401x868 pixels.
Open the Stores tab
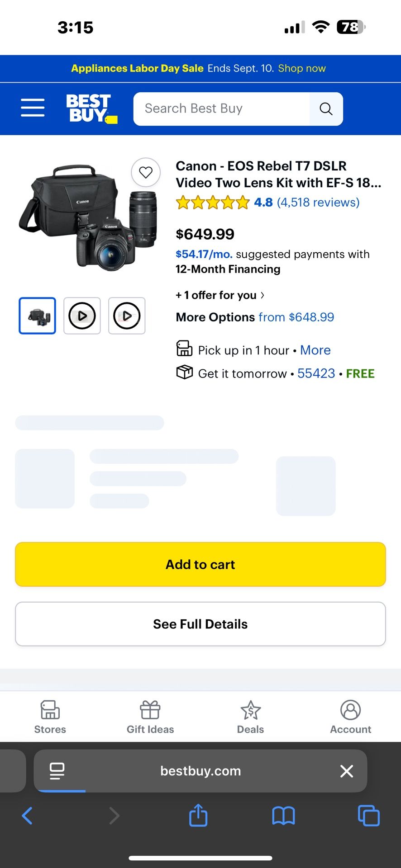point(50,717)
